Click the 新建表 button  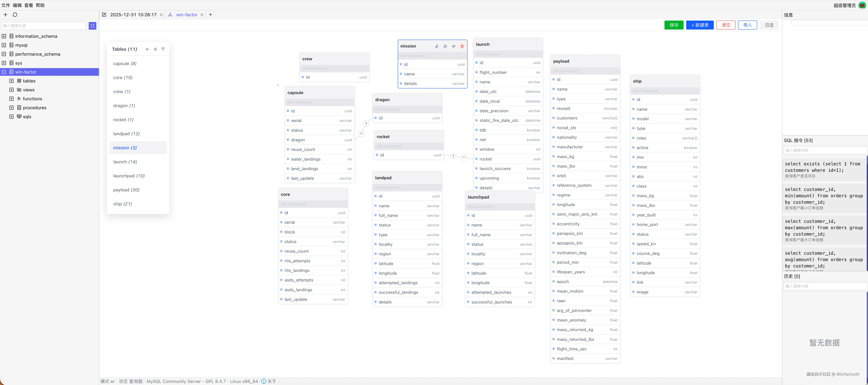tap(700, 25)
